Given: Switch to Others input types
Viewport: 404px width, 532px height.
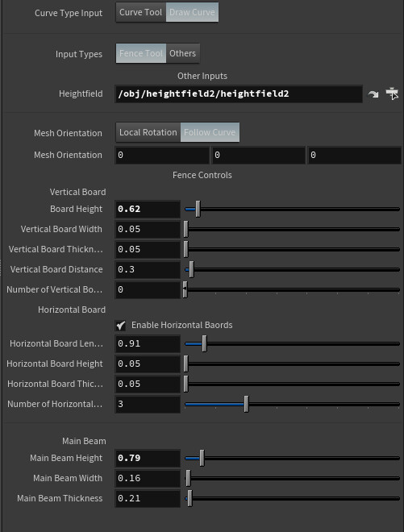Looking at the screenshot, I should point(183,54).
